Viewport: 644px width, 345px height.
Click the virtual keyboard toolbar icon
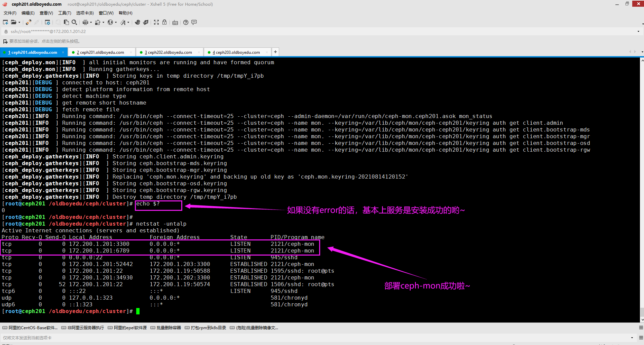(x=175, y=23)
